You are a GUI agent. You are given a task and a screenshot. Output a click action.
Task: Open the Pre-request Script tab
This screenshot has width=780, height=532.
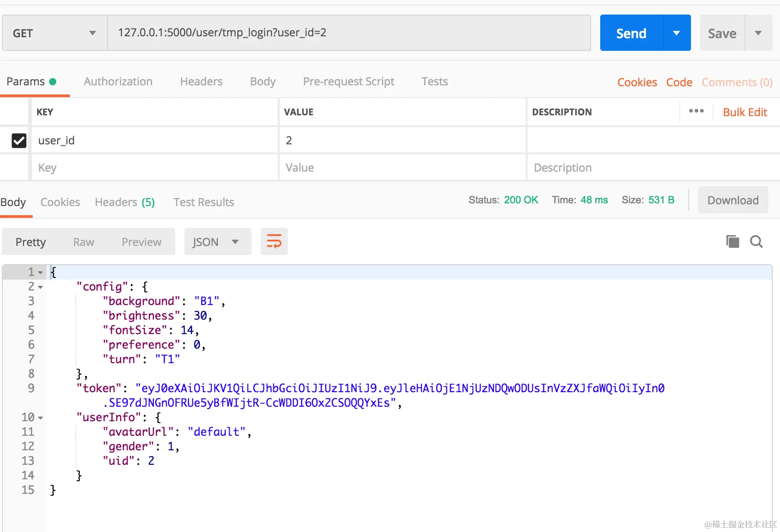(x=348, y=82)
